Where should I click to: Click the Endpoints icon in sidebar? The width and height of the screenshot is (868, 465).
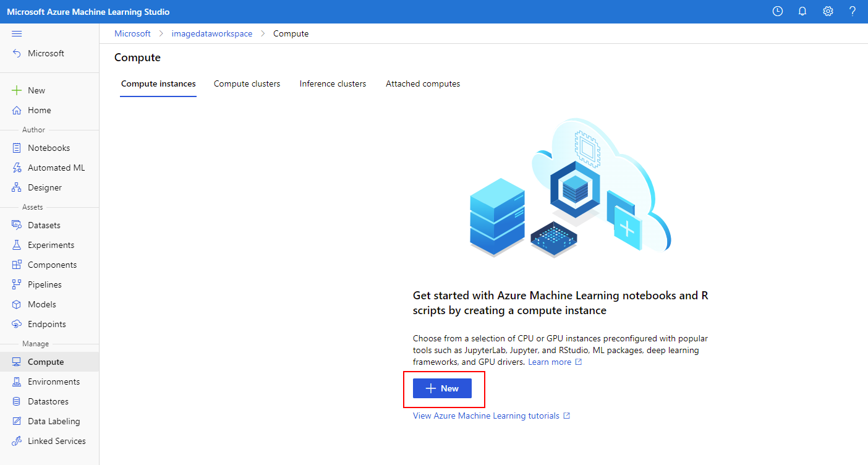coord(17,324)
